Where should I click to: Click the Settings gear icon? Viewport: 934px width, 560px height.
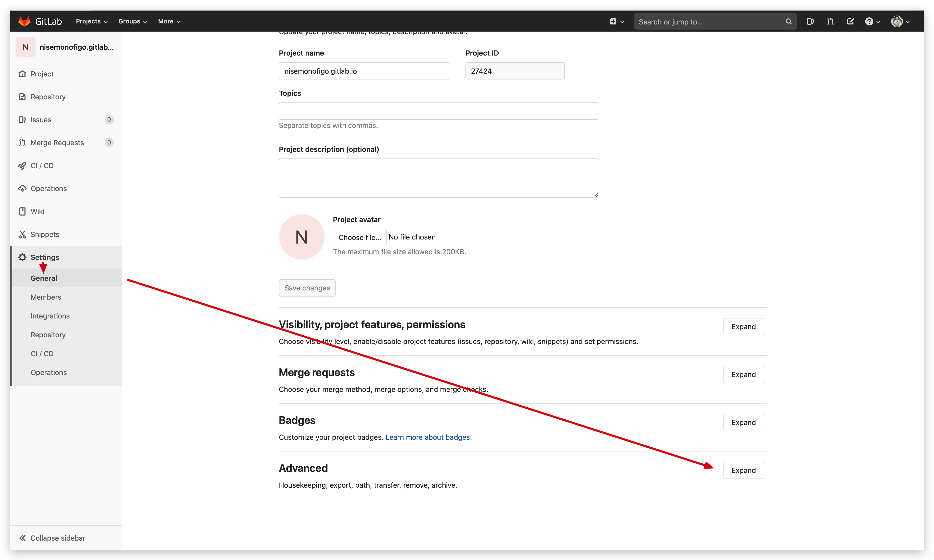pyautogui.click(x=22, y=257)
